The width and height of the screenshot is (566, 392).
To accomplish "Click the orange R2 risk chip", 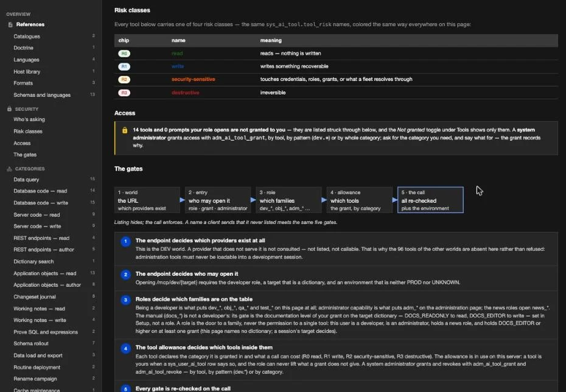I will click(x=124, y=79).
